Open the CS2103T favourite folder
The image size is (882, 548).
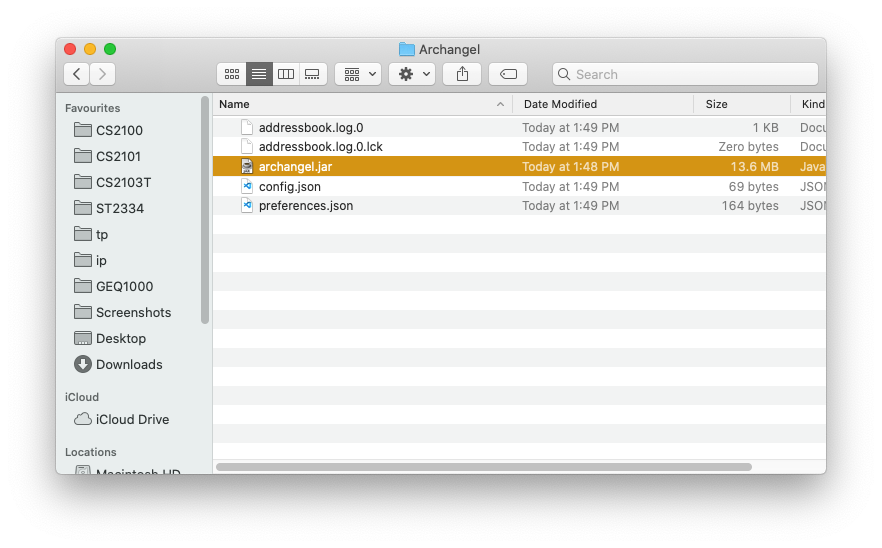(x=112, y=182)
